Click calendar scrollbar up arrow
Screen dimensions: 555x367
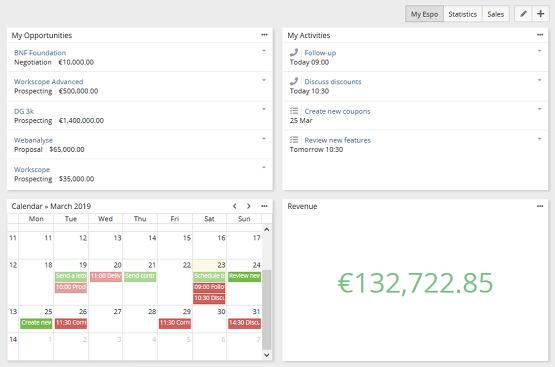point(267,229)
